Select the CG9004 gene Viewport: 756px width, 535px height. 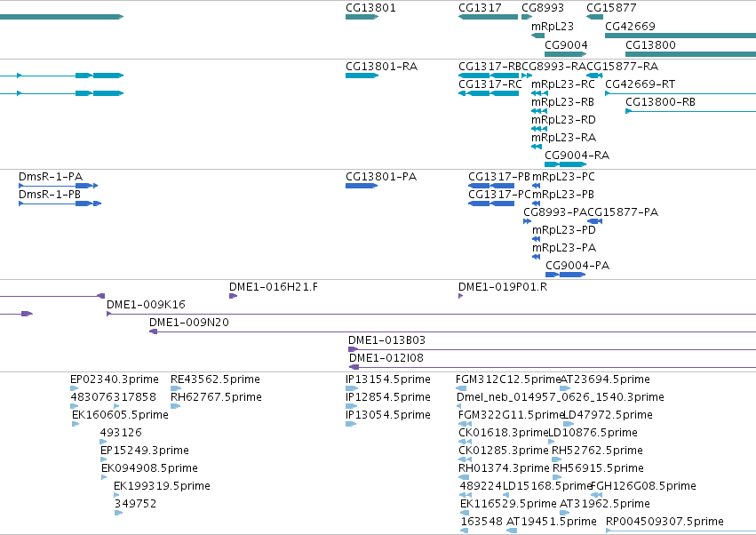click(x=566, y=54)
